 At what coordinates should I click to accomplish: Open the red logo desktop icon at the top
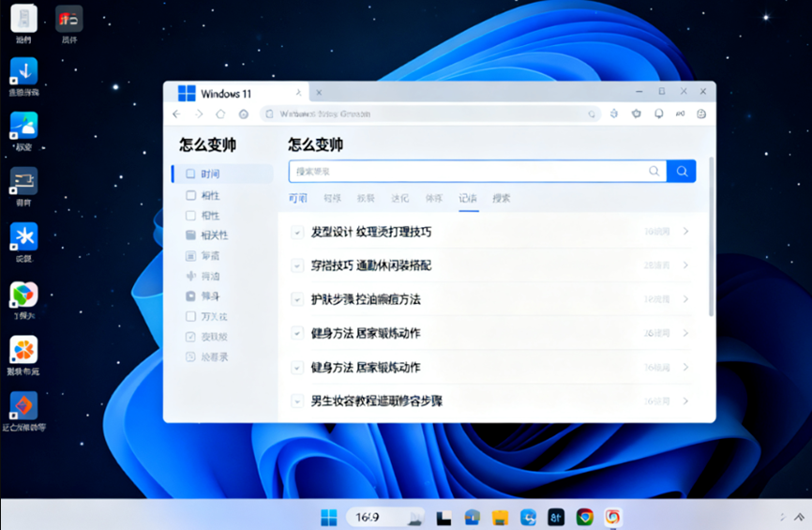click(x=68, y=19)
